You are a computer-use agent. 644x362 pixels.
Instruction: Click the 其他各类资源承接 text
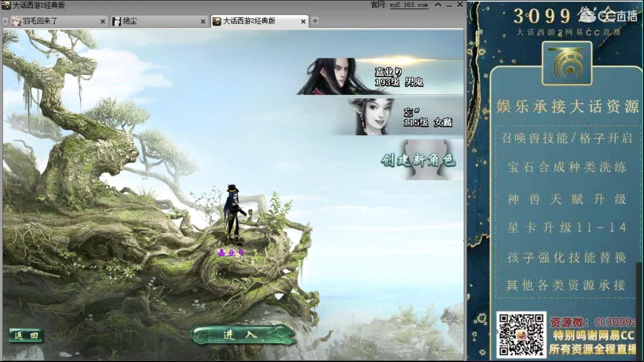567,286
